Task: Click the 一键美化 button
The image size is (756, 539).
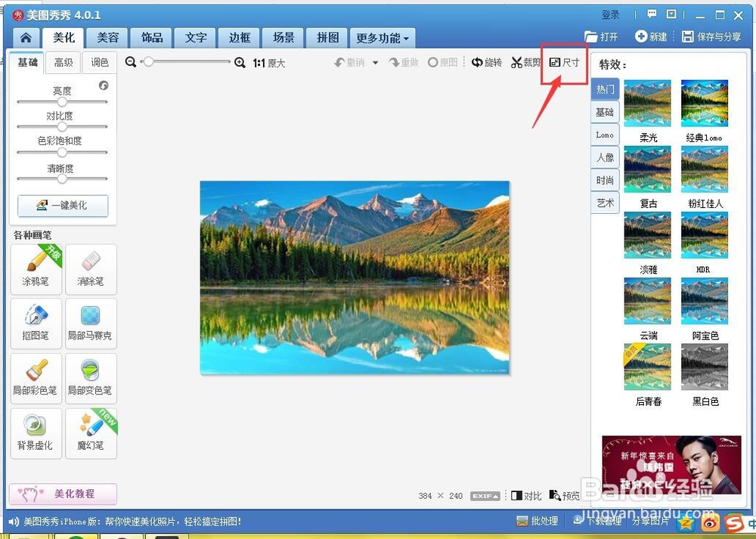Action: click(x=64, y=206)
